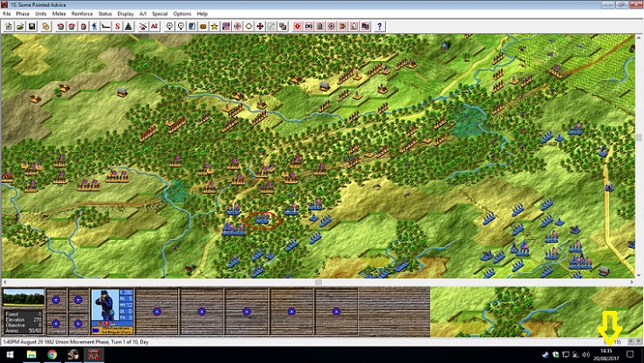Open File Explorer from the taskbar
The image size is (644, 363).
31,354
